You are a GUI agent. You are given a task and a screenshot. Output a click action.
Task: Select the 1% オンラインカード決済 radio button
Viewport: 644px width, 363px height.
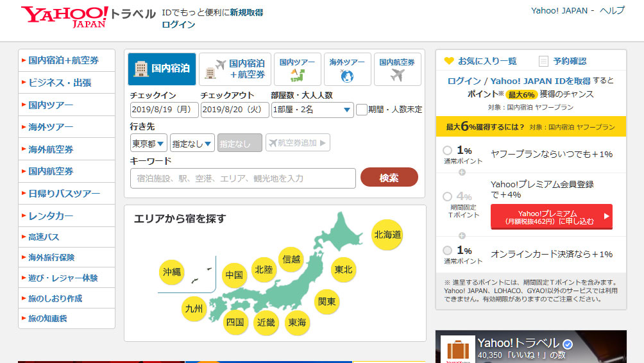447,250
